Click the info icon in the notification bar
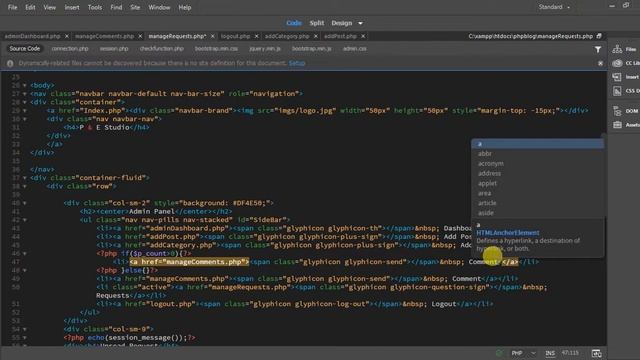 10,63
